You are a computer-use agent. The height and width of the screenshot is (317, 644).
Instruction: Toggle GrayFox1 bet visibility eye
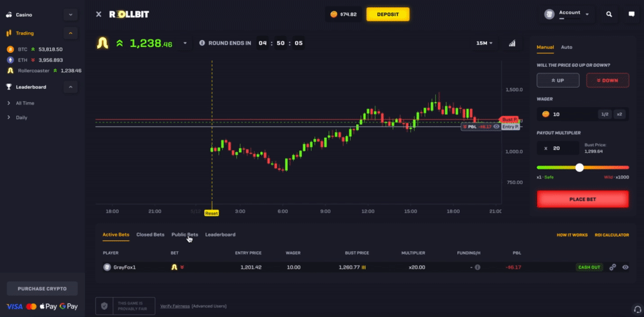point(625,267)
